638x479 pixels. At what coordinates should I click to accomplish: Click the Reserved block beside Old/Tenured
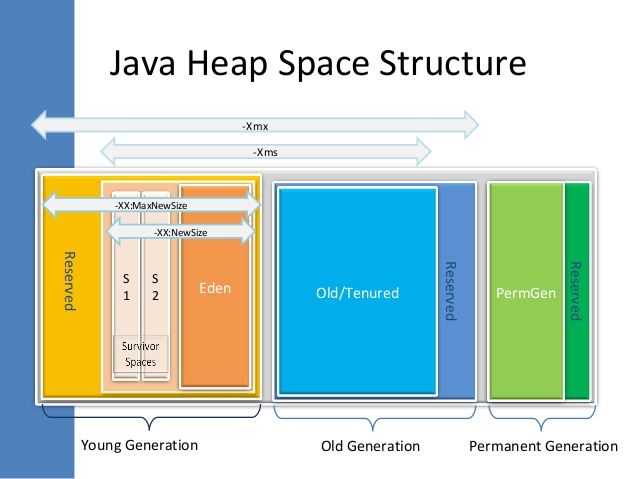[456, 291]
